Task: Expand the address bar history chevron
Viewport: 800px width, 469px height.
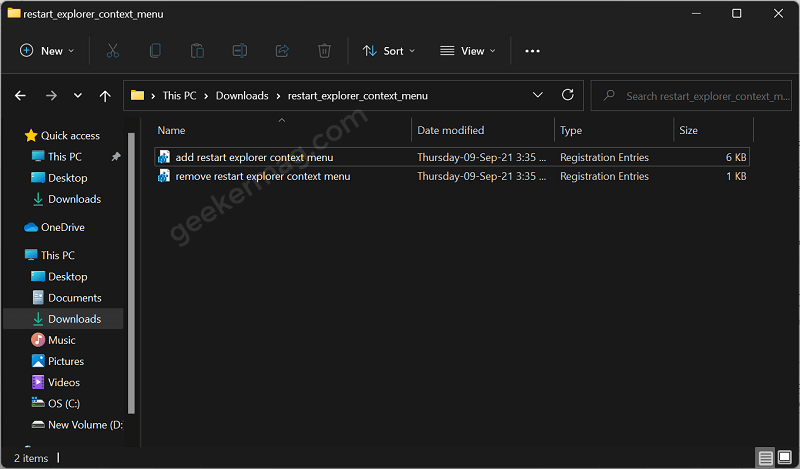Action: point(538,95)
